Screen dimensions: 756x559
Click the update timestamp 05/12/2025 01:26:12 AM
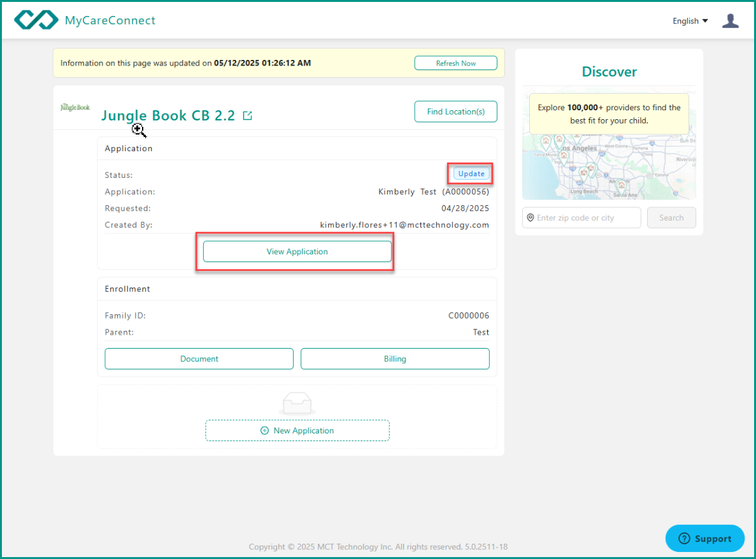pyautogui.click(x=262, y=63)
